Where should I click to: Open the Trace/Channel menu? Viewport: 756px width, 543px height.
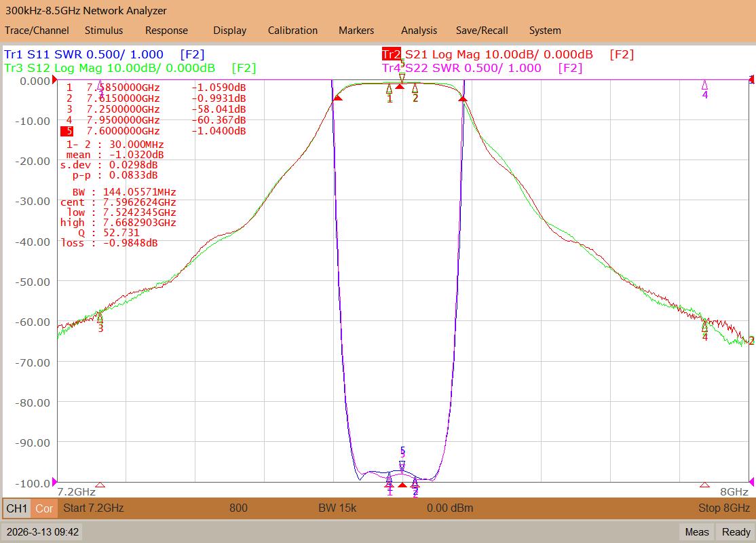(x=37, y=31)
